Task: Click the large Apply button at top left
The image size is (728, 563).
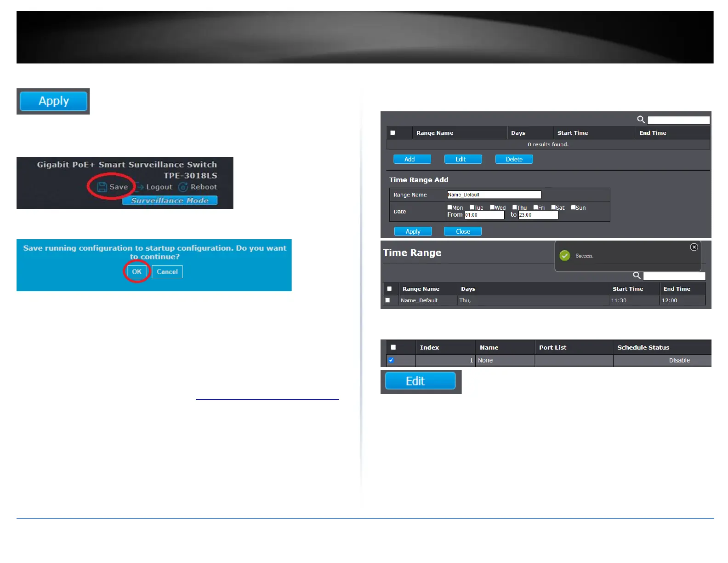Action: (53, 101)
